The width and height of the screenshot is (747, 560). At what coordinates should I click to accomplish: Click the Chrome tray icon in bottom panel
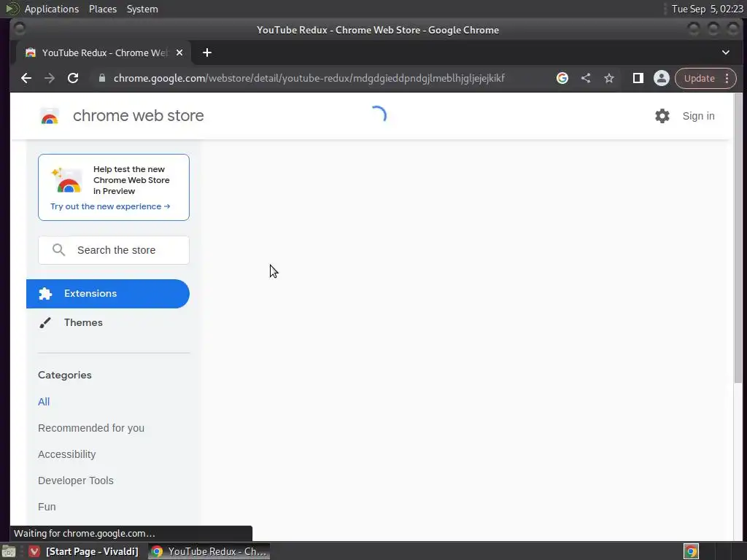tap(691, 551)
